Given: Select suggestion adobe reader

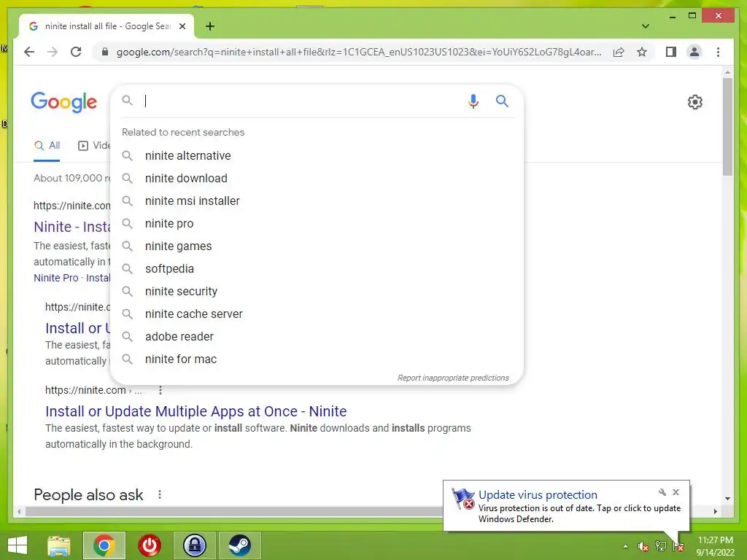Looking at the screenshot, I should point(317,337).
